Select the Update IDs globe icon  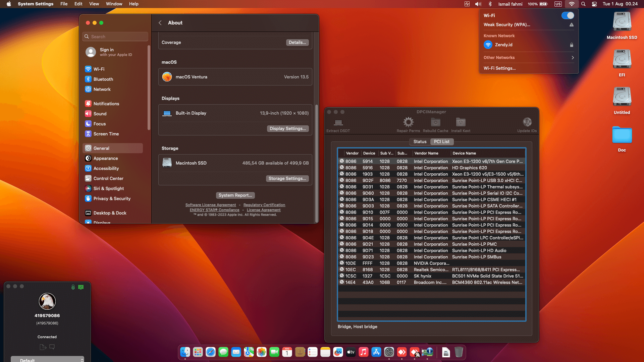527,122
